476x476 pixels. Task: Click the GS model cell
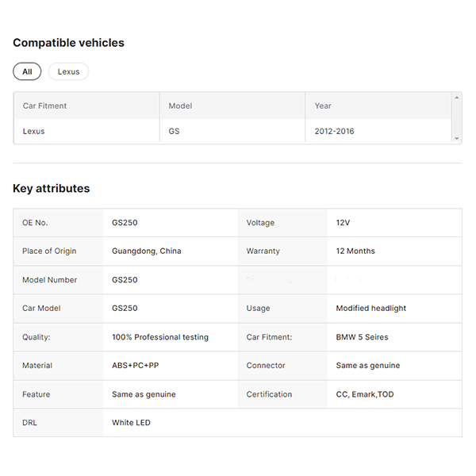(175, 131)
